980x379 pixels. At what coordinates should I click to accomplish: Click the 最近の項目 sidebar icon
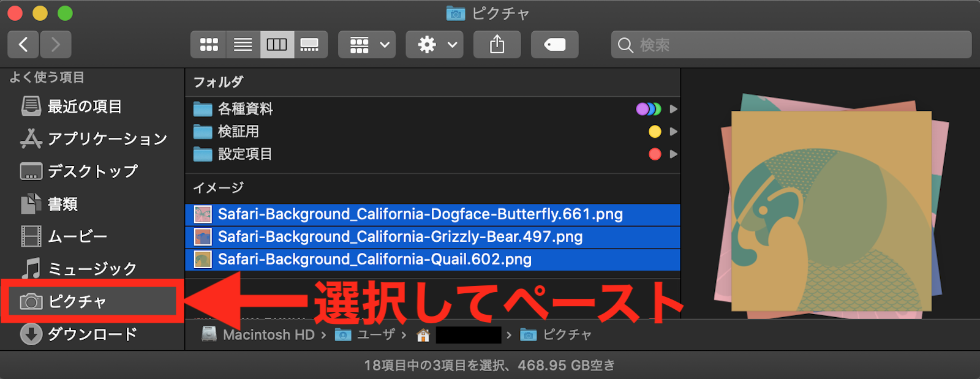[x=31, y=107]
